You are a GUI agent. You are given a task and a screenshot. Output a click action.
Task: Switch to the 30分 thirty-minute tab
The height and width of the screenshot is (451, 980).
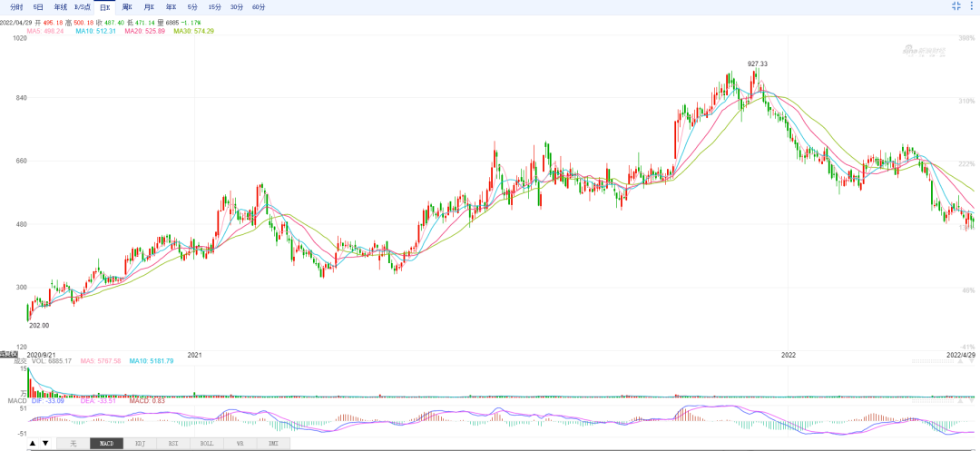tap(236, 7)
